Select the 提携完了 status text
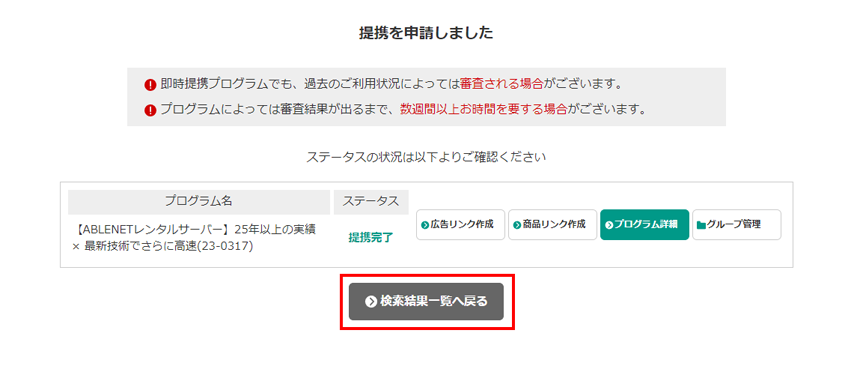 371,237
